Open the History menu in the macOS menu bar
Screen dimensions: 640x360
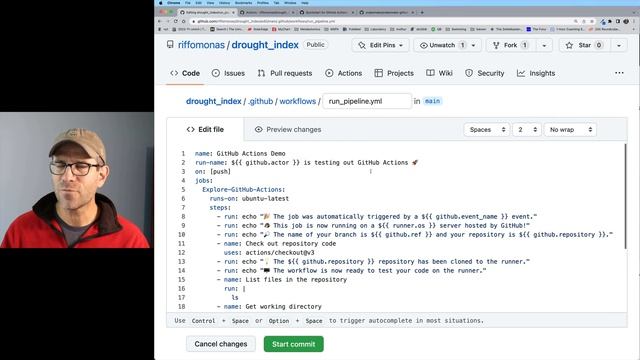(x=224, y=3)
